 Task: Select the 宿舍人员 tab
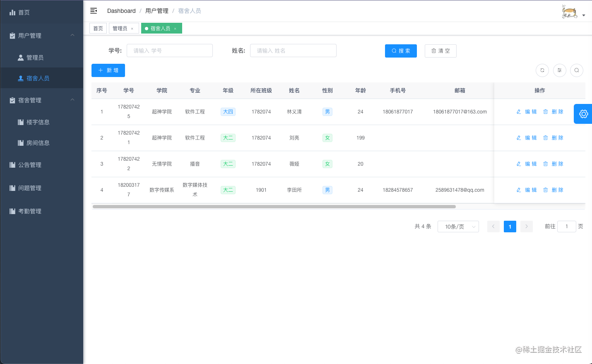coord(161,28)
